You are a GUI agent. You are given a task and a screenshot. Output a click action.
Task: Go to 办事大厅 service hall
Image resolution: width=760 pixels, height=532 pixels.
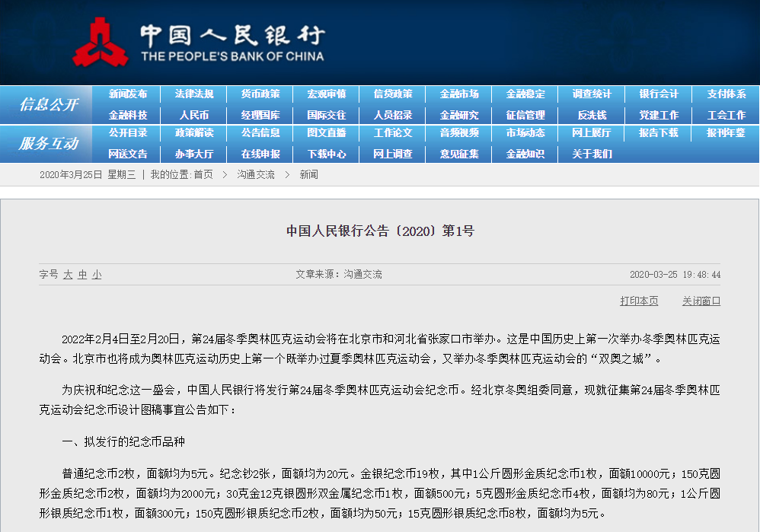[194, 154]
